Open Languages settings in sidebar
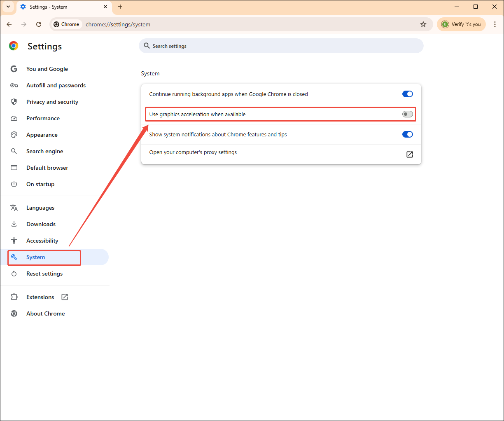This screenshot has height=421, width=504. [40, 208]
